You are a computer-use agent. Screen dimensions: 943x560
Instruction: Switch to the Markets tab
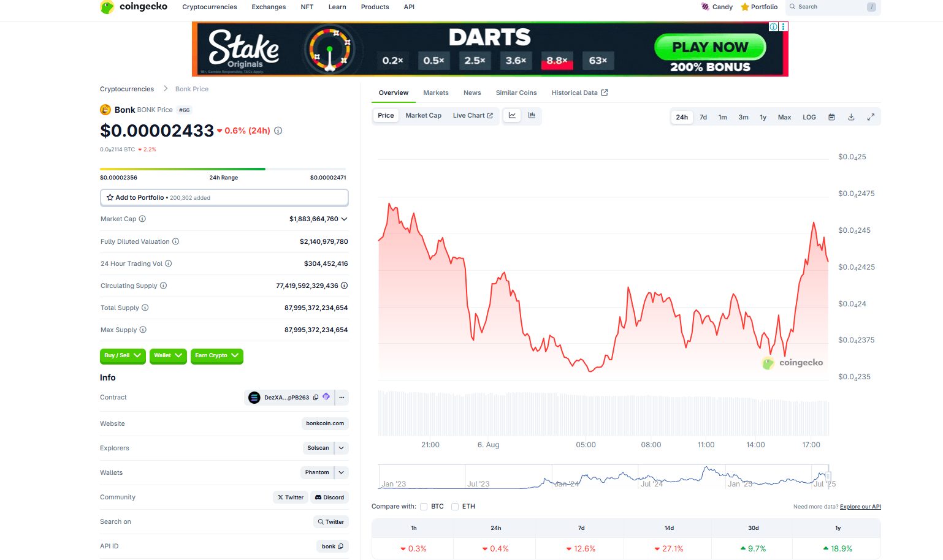(435, 93)
